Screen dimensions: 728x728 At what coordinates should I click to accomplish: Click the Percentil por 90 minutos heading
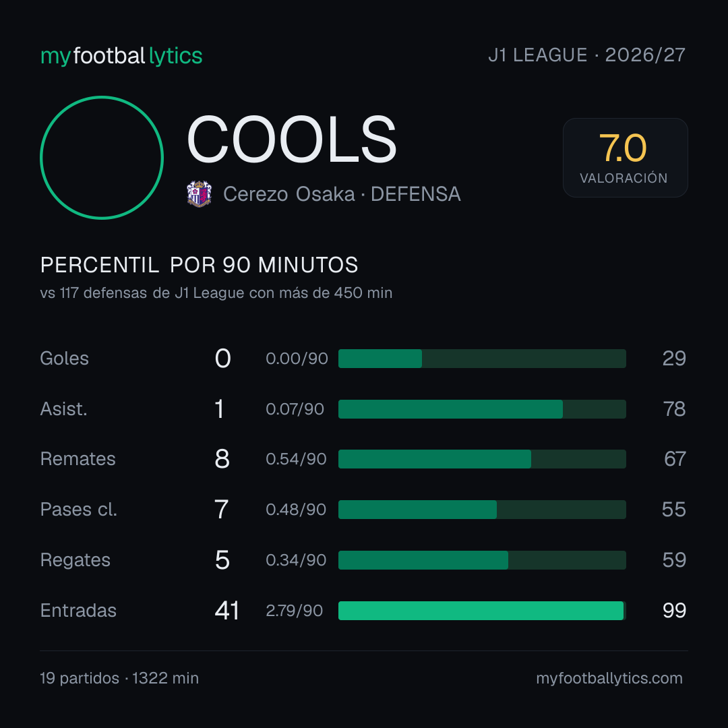[199, 265]
